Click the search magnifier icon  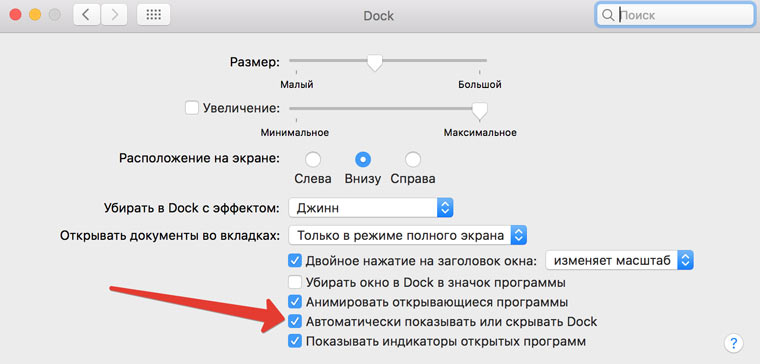pos(607,15)
